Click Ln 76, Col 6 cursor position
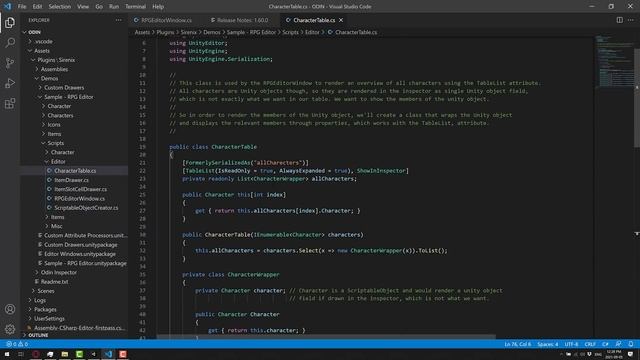 click(x=518, y=344)
